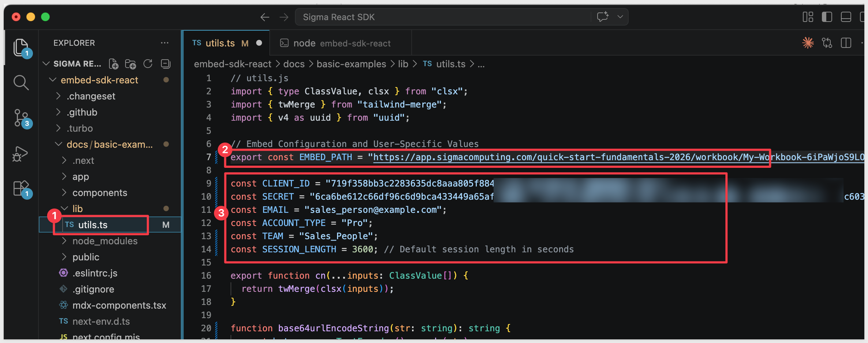Open the Source Control view
Viewport: 868px width, 343px height.
coord(21,118)
